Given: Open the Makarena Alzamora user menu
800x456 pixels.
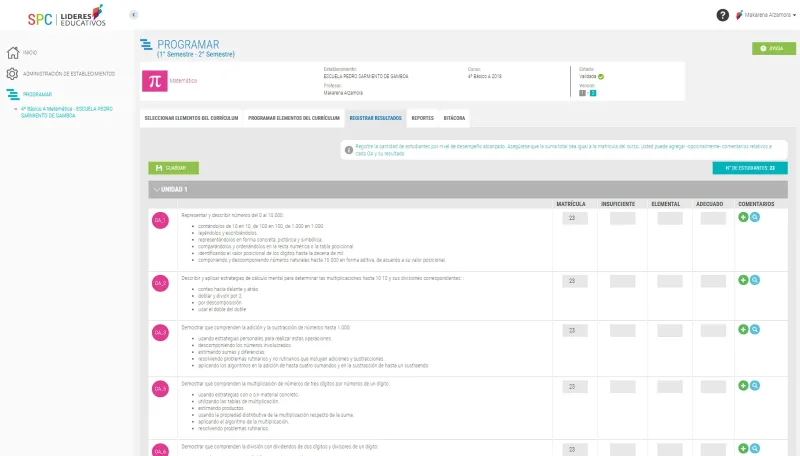Looking at the screenshot, I should (x=766, y=15).
